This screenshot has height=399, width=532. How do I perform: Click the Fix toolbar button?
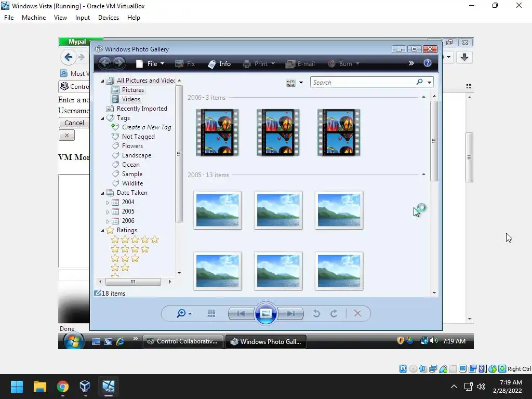[185, 64]
